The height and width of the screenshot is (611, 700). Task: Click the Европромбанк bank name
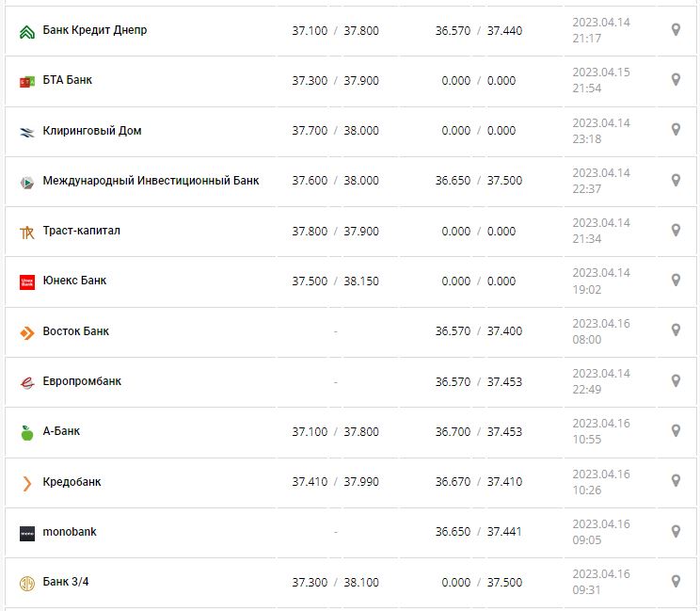tap(82, 381)
